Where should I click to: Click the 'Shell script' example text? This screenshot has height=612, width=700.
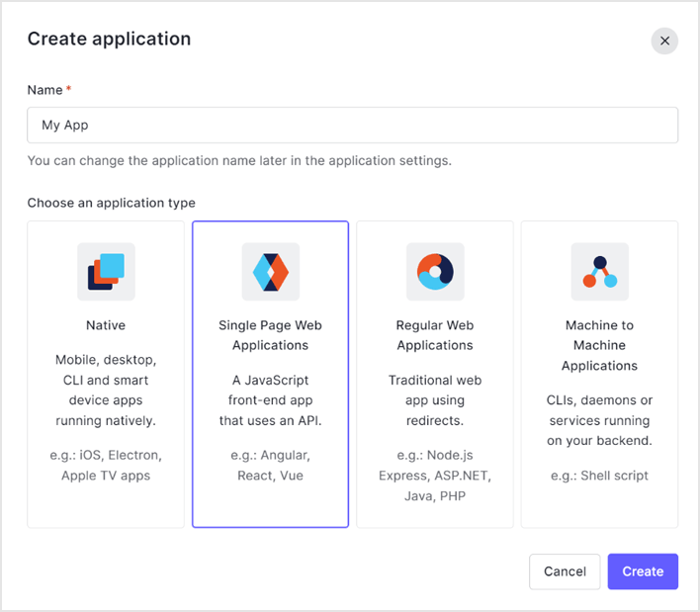(x=599, y=476)
